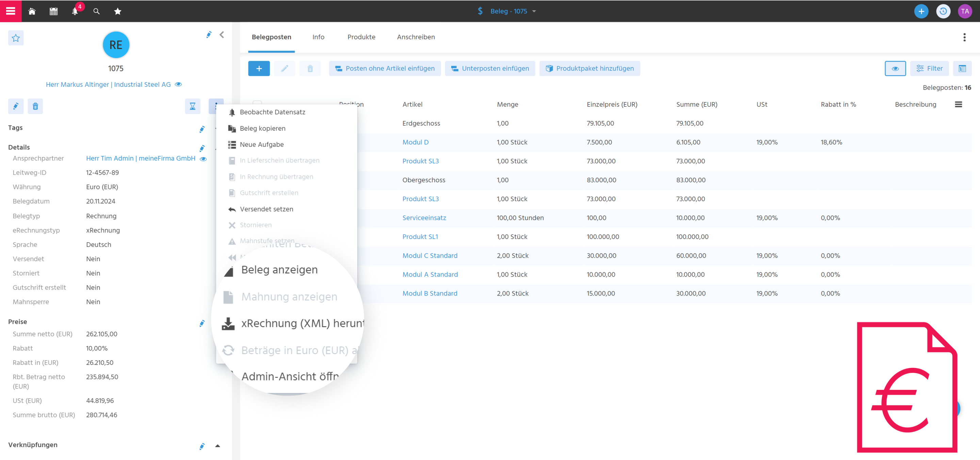Select Beobachte Datensatz menu entry
This screenshot has width=980, height=460.
[287, 112]
